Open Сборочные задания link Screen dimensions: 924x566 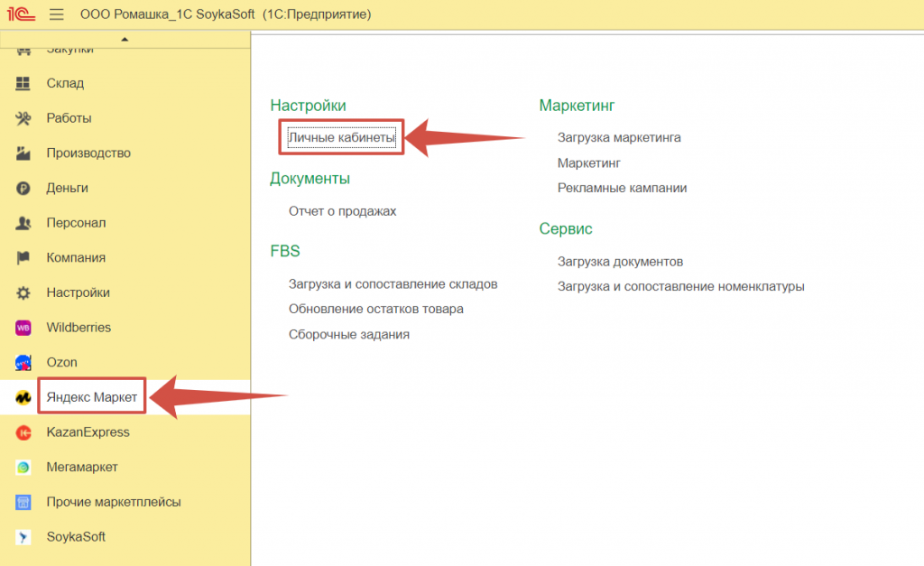(x=348, y=334)
